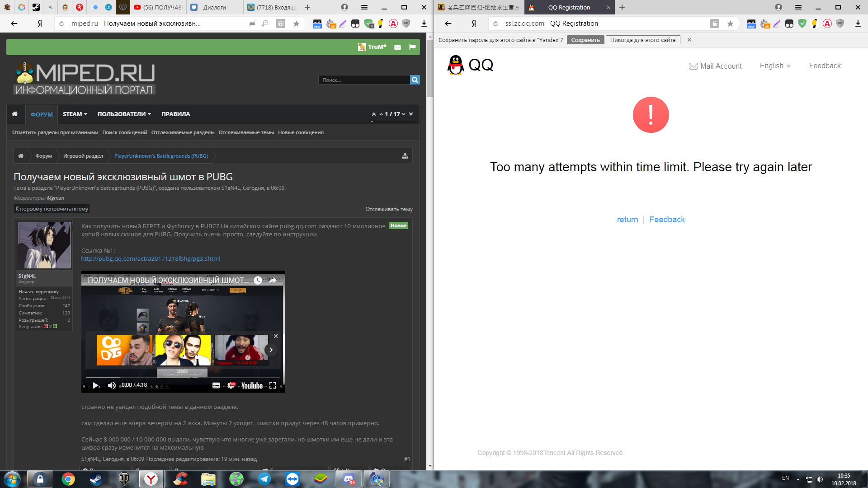The image size is (868, 488).
Task: Open the lock icon in the QQ address bar
Action: (714, 23)
